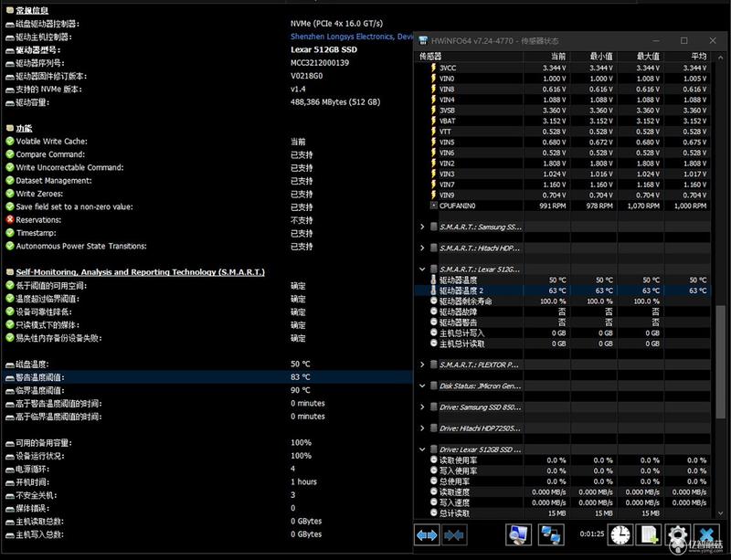Click the 常规信息 section heading
Image resolution: width=731 pixels, height=560 pixels.
[x=32, y=10]
